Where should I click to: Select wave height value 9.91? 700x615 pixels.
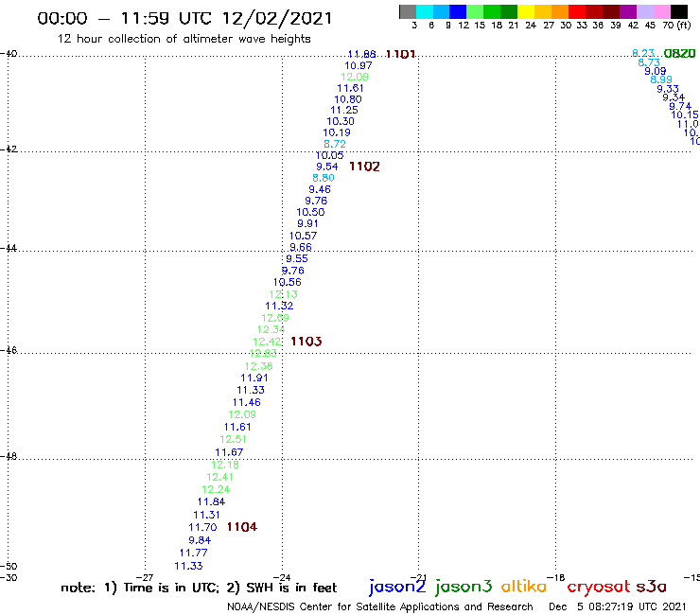pos(307,223)
